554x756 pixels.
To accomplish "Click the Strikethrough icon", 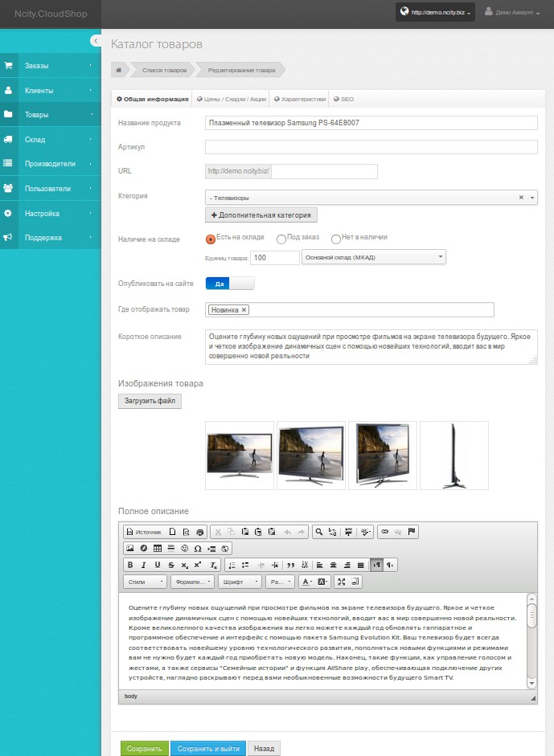I will tap(170, 565).
